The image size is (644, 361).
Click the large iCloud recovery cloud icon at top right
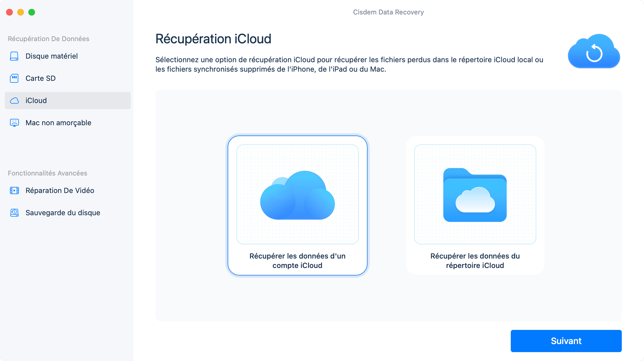pyautogui.click(x=594, y=51)
